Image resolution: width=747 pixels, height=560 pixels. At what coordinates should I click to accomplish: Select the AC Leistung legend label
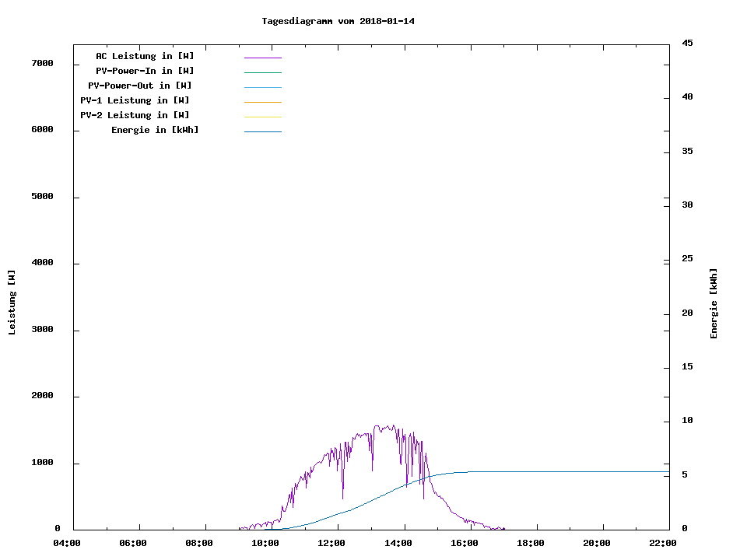coord(145,56)
